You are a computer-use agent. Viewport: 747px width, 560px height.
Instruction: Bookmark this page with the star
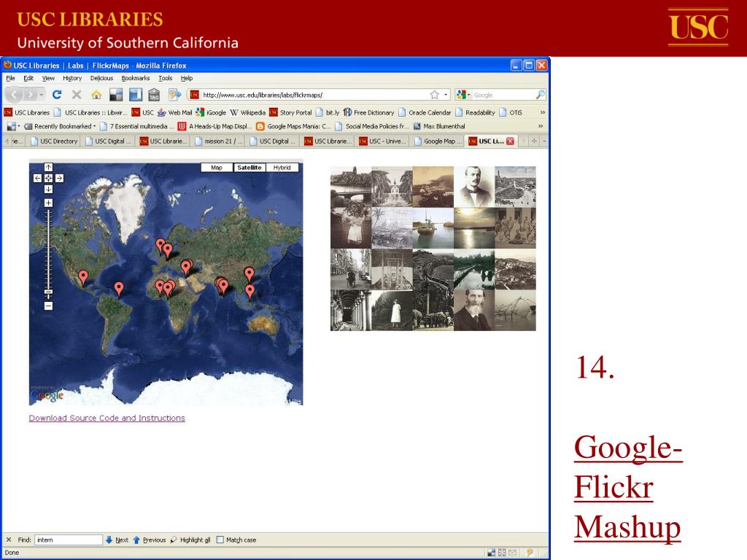pyautogui.click(x=435, y=95)
